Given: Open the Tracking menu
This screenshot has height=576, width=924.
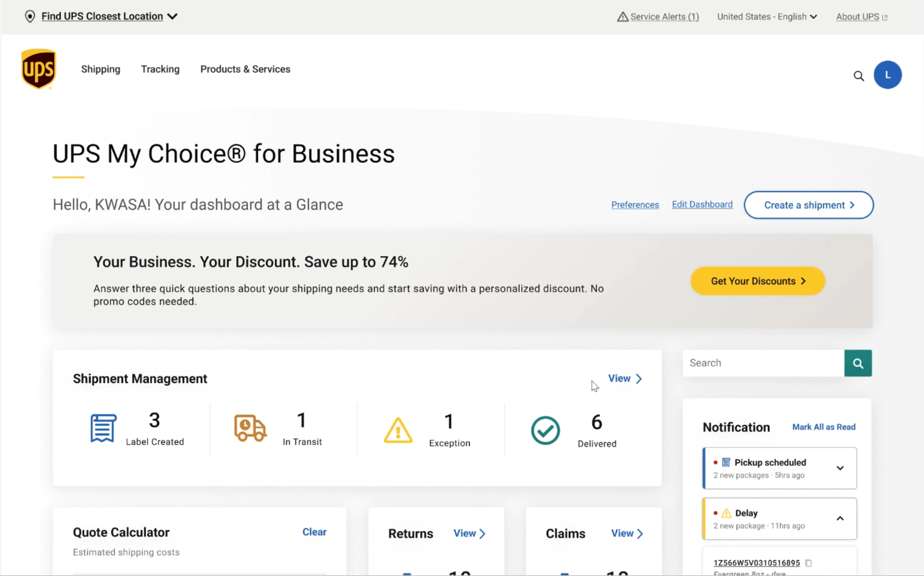Looking at the screenshot, I should [160, 69].
